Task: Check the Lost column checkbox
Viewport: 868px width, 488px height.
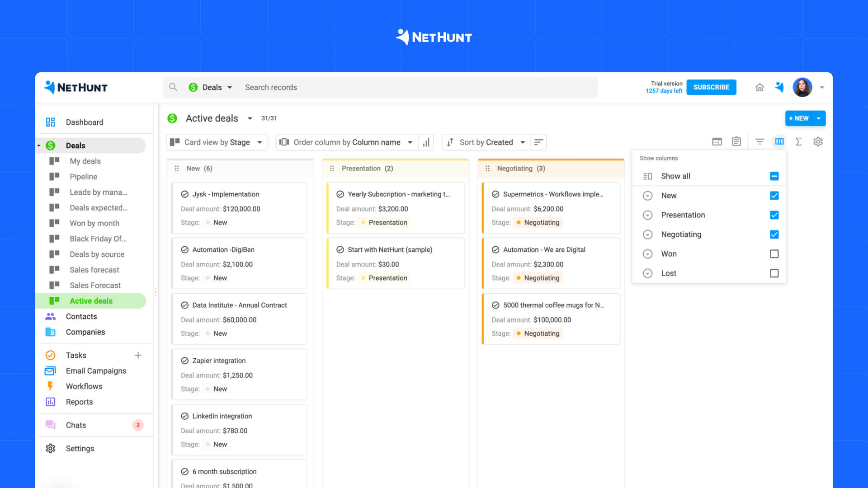Action: 774,273
